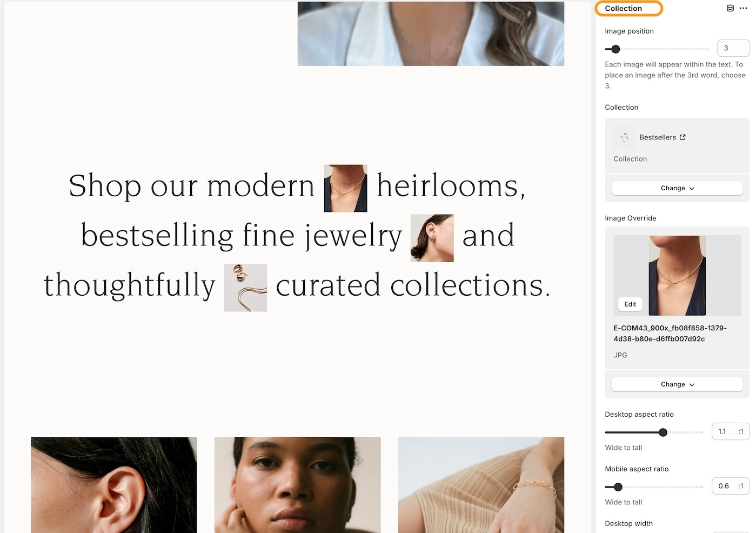The image size is (756, 533).
Task: Click the Bestsellers collection thumbnail icon
Action: pos(625,137)
